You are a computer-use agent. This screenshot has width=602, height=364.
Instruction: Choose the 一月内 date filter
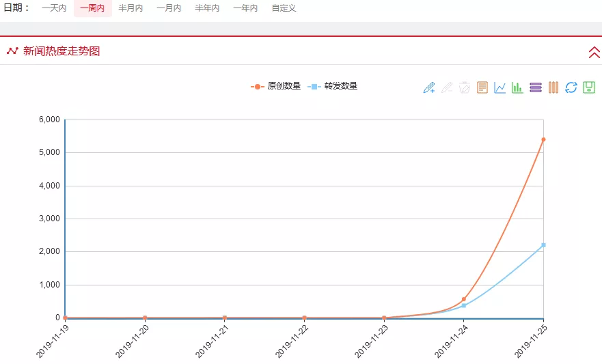169,8
